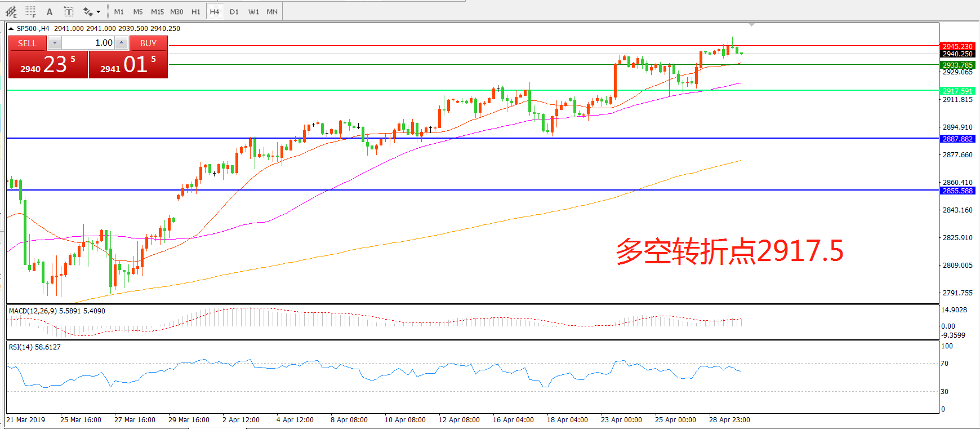Click the Arrows objects icon
This screenshot has height=429, width=980.
pos(88,11)
